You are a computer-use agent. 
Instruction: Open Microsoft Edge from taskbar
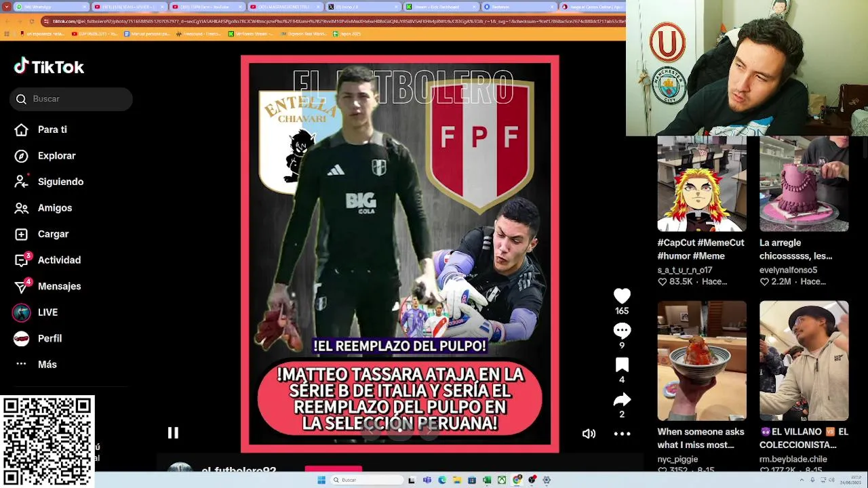pos(442,480)
